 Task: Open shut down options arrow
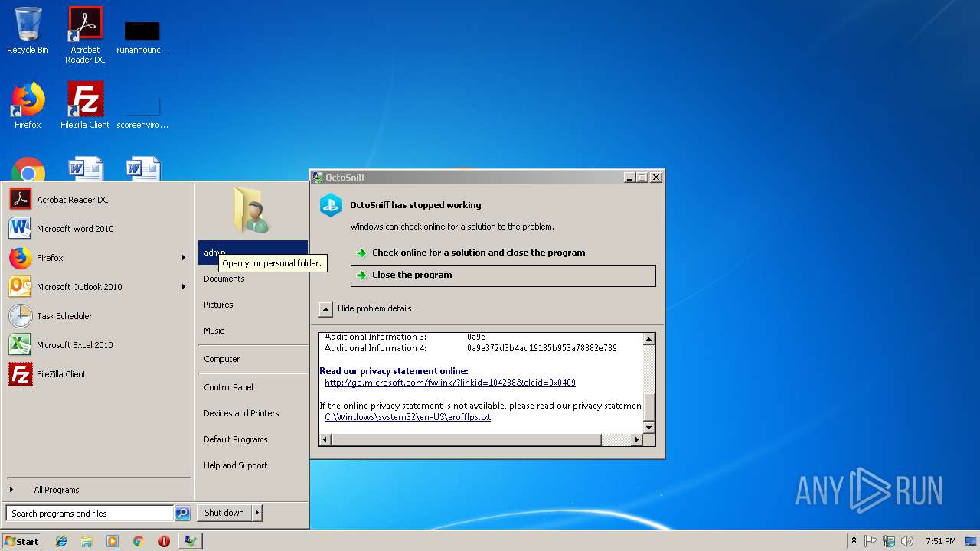pos(256,513)
